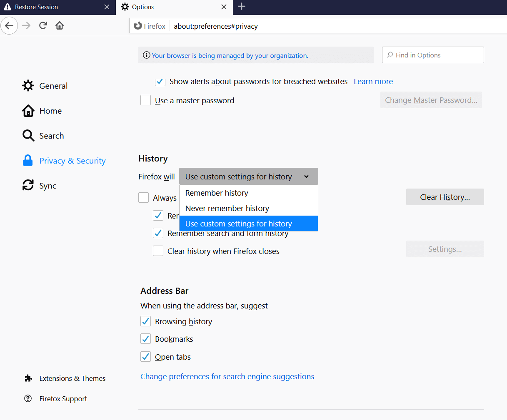This screenshot has width=507, height=420.
Task: Click the Firefox identity icon in the address bar
Action: click(138, 26)
